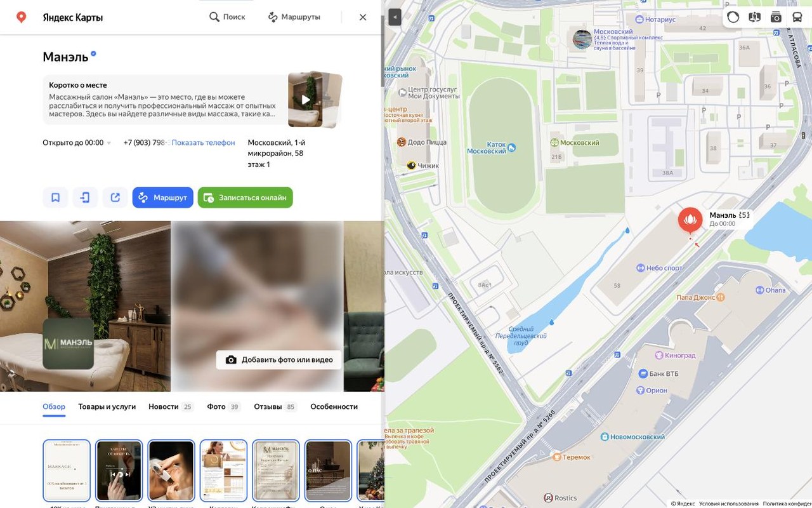Click the Небо спорт marker

660,268
